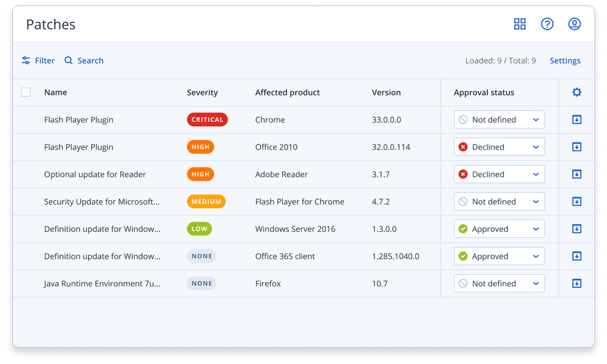Click the download icon for Adobe Reader row
Screen dimensions: 607x364
pyautogui.click(x=577, y=174)
